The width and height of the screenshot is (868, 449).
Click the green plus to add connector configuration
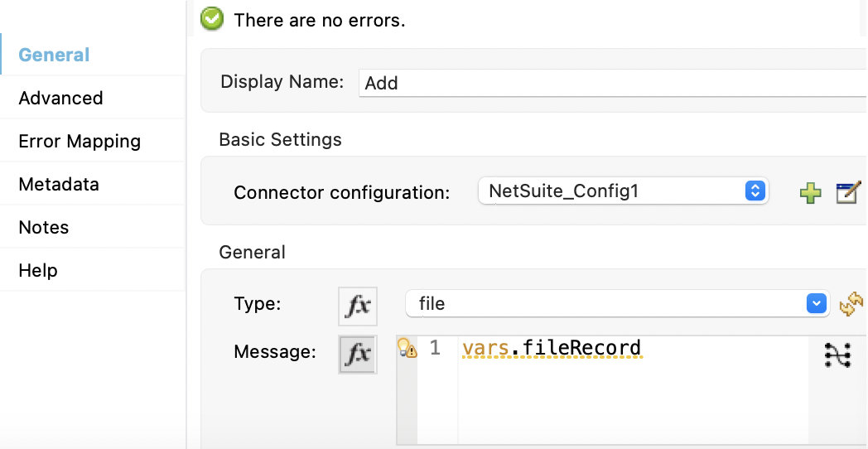[809, 193]
